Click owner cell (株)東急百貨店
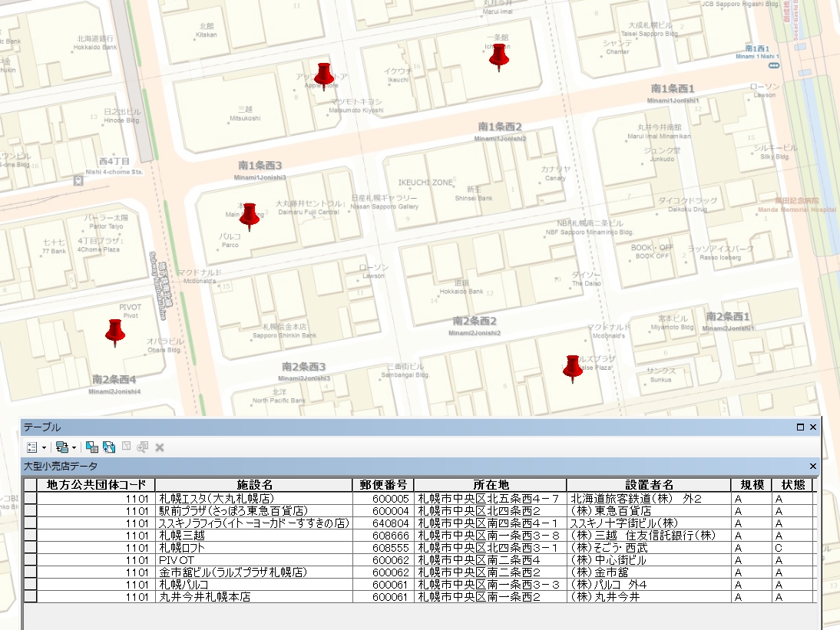The width and height of the screenshot is (840, 630). pos(649,510)
